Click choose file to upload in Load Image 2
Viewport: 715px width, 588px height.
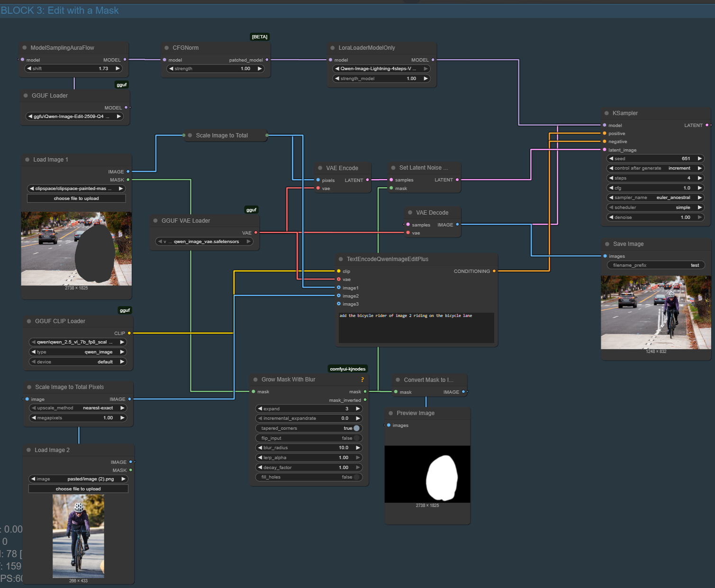78,489
